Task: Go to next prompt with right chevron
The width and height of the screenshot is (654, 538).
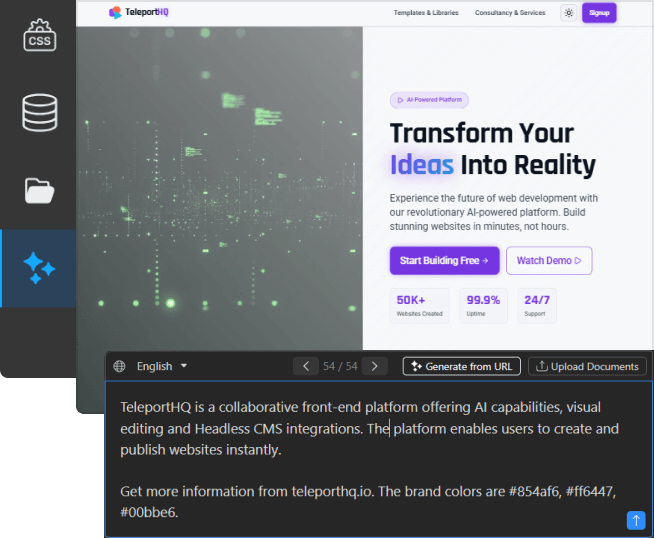Action: (x=374, y=366)
